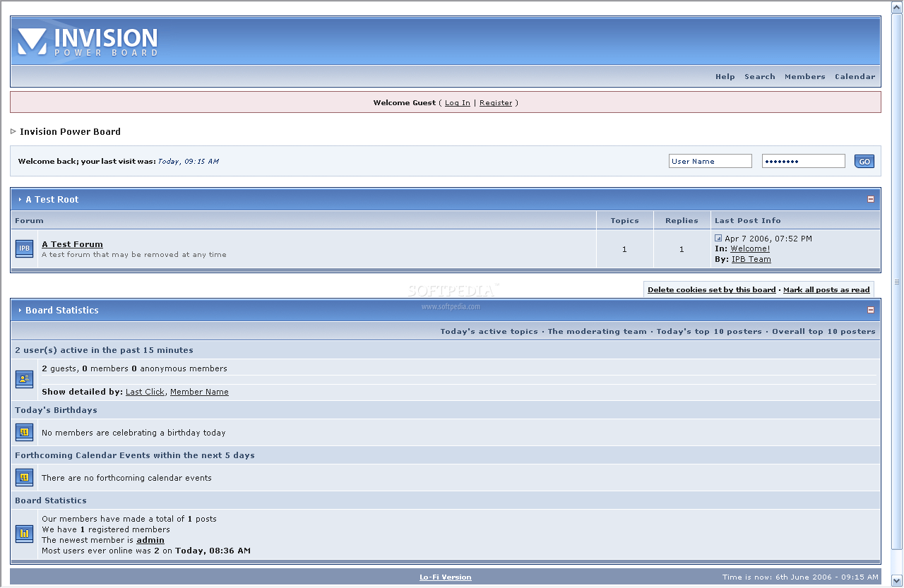Click the Today's Birthdays calendar icon
This screenshot has height=588, width=904.
pyautogui.click(x=24, y=432)
